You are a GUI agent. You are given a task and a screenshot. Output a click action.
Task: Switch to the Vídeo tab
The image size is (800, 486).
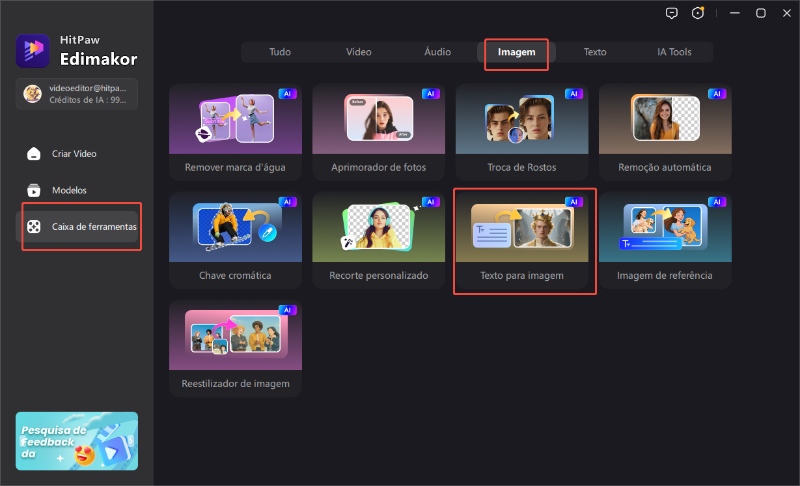[x=358, y=52]
